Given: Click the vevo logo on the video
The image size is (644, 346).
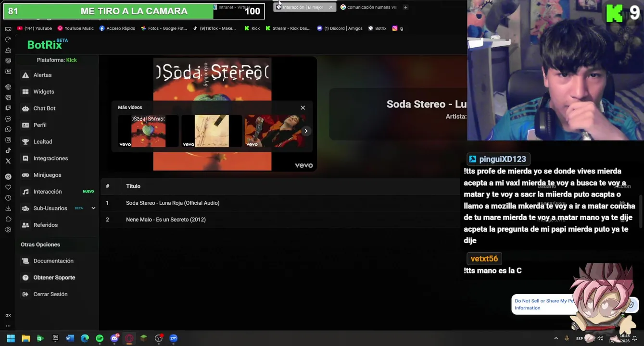Looking at the screenshot, I should point(303,165).
